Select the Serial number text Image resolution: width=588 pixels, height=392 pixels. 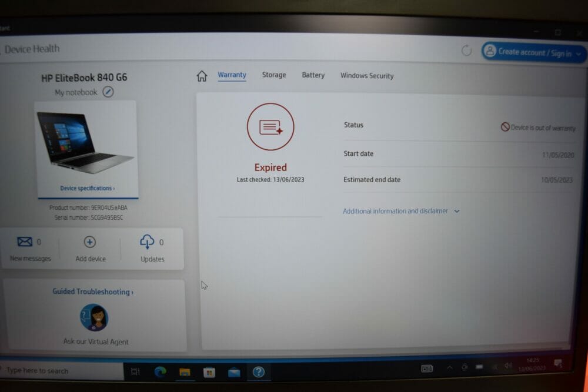click(x=89, y=217)
